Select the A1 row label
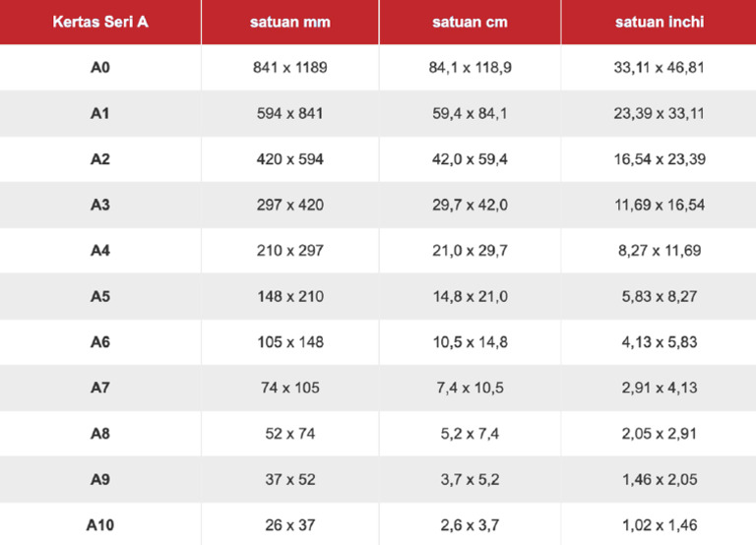The width and height of the screenshot is (756, 545). pos(100,113)
